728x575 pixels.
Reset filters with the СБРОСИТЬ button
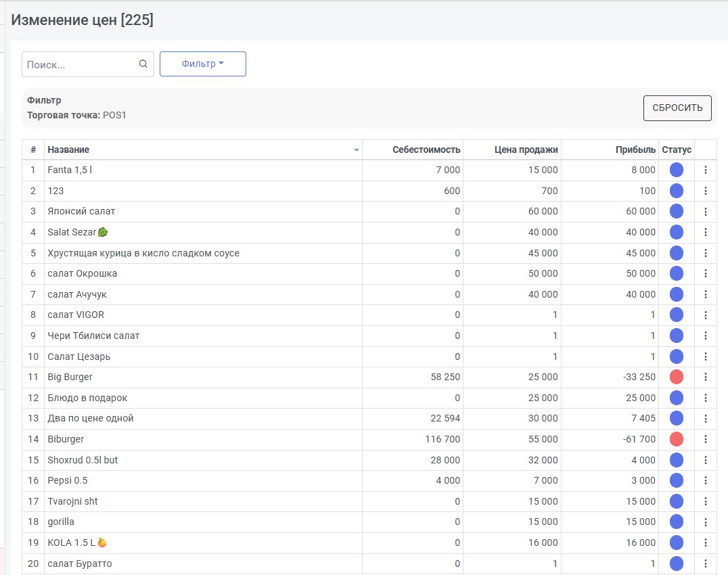[677, 108]
